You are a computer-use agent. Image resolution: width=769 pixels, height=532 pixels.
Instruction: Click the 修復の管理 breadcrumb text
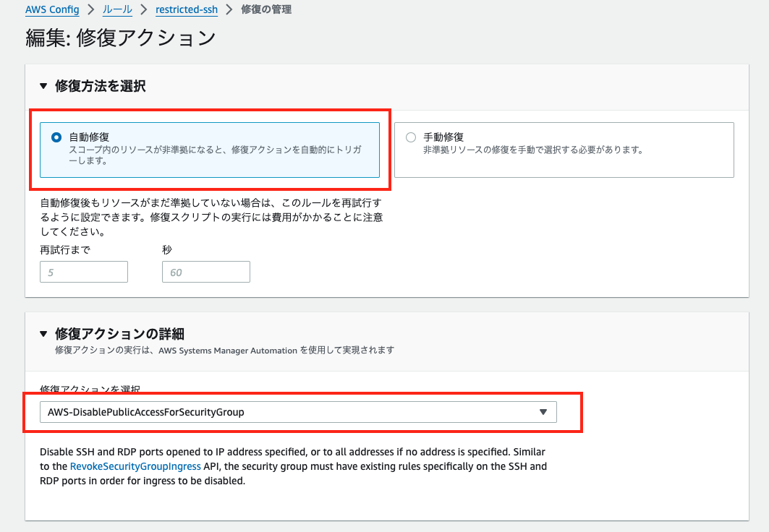tap(266, 10)
